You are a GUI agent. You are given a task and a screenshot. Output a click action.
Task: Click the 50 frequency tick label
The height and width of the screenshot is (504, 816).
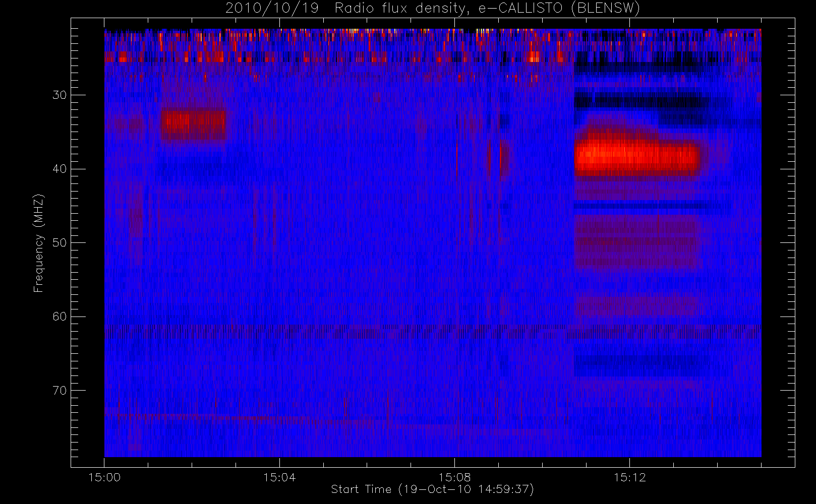(60, 243)
